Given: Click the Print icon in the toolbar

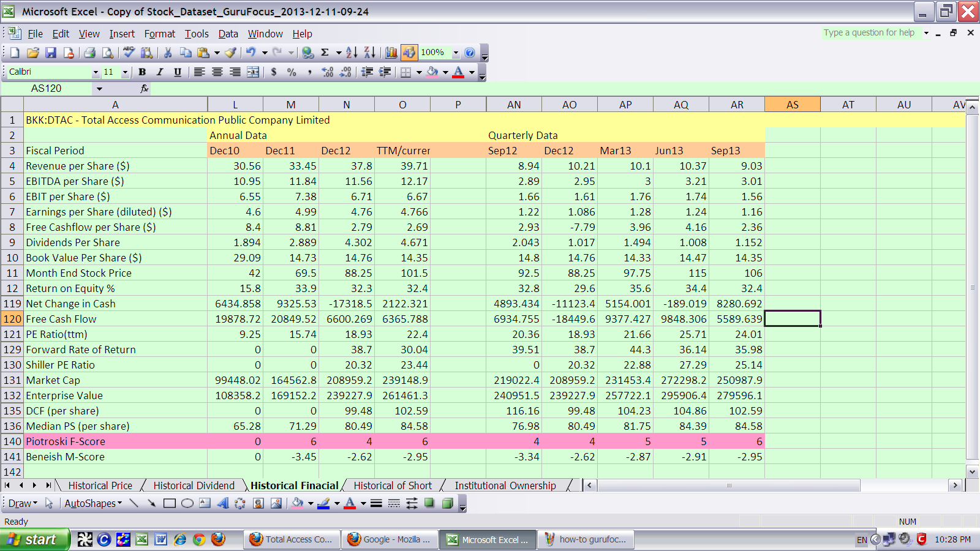Looking at the screenshot, I should (89, 53).
